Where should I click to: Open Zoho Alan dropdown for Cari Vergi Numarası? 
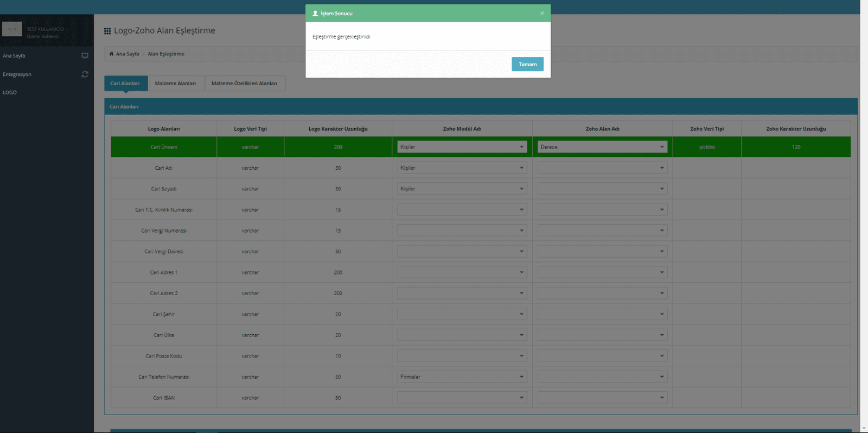coord(602,231)
